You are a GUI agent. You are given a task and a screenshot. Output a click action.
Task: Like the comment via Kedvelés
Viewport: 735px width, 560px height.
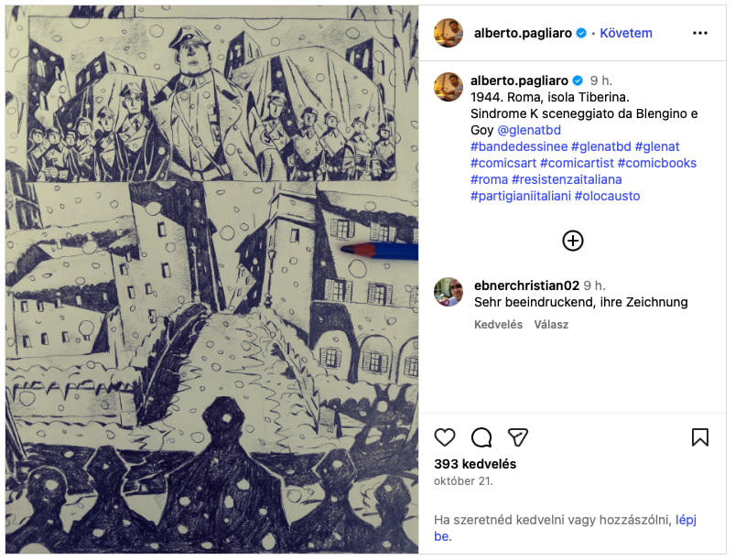[x=498, y=324]
